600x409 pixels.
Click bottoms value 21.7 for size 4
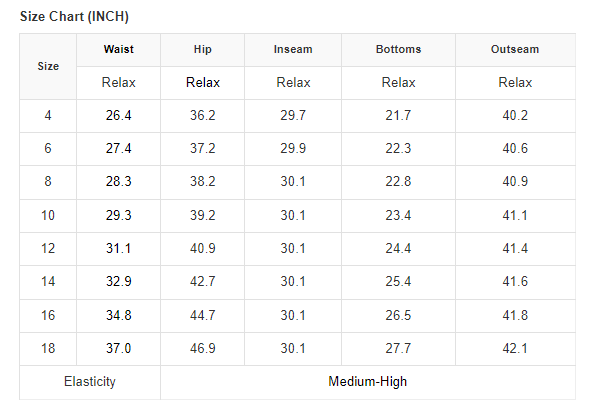coord(398,115)
